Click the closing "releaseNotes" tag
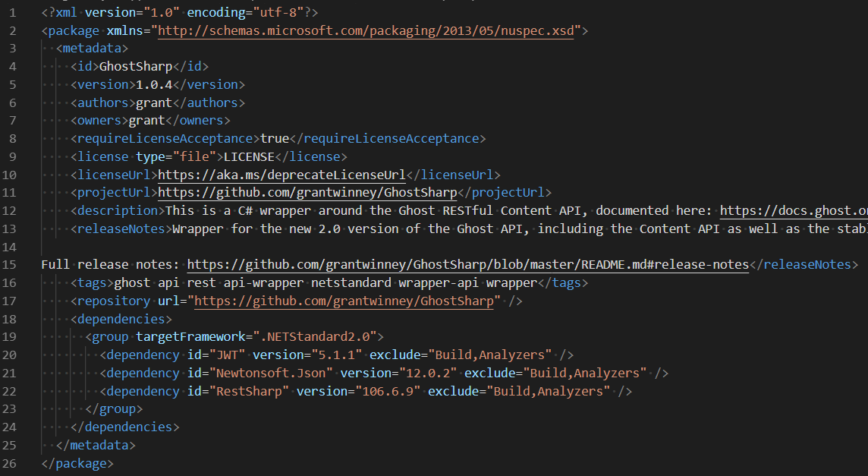Screen dimensions: 868x476 coord(807,265)
